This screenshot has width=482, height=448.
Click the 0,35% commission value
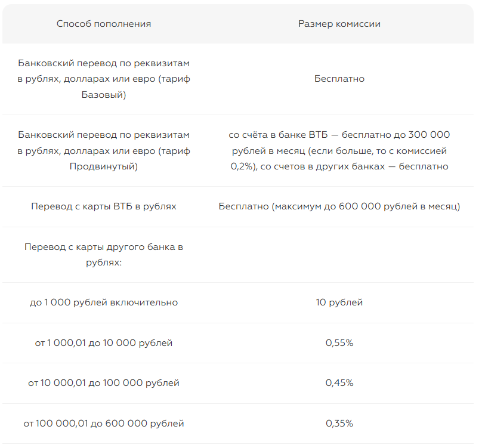coord(339,424)
